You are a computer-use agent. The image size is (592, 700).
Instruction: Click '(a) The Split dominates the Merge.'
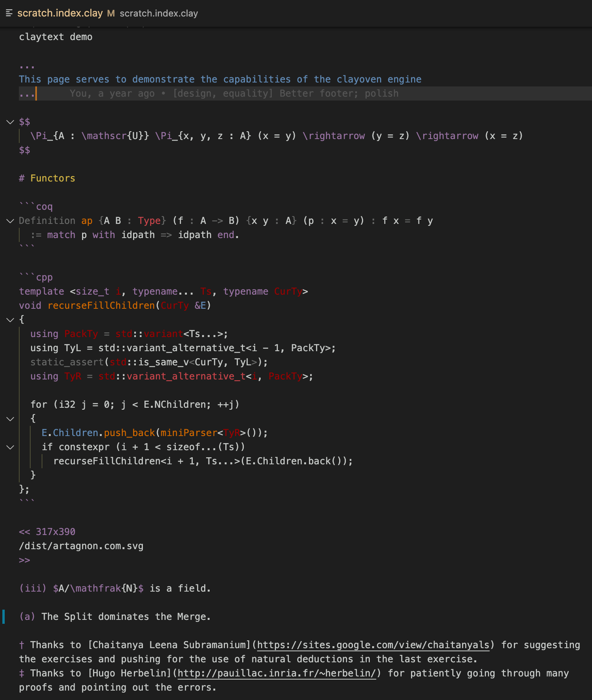tap(115, 617)
